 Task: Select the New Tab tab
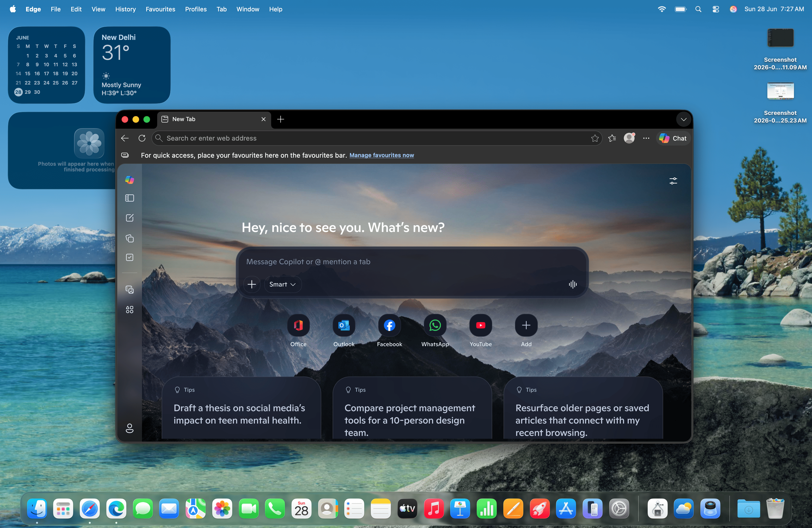pos(214,119)
